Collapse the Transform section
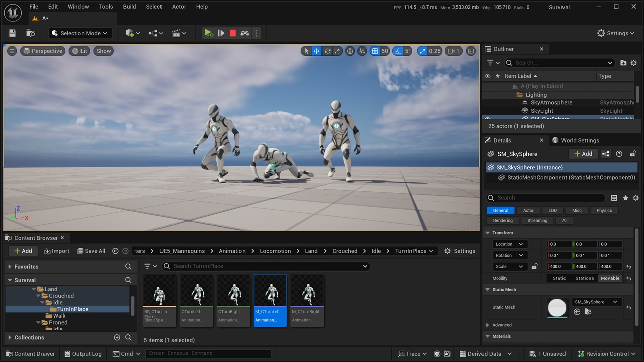This screenshot has width=644, height=362. click(x=488, y=233)
